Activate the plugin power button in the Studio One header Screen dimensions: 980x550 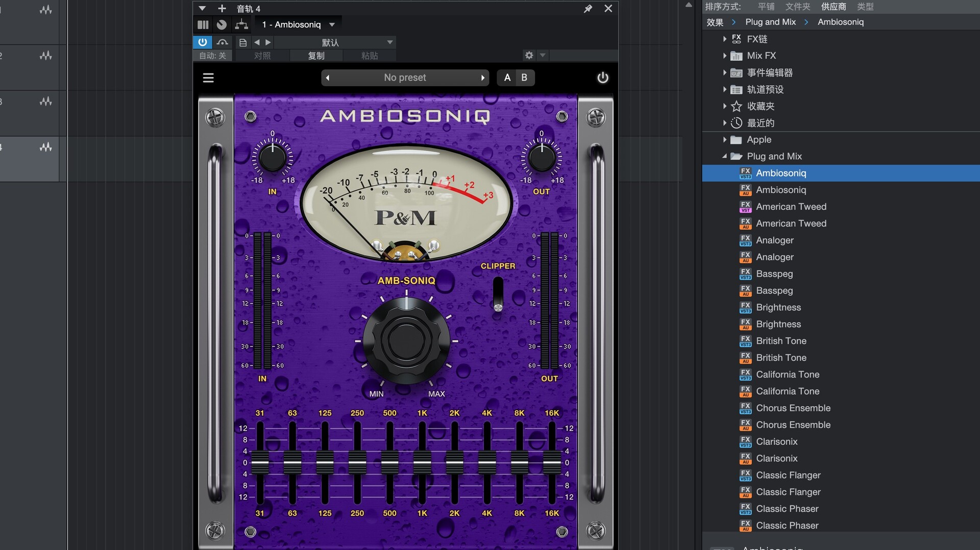(203, 42)
